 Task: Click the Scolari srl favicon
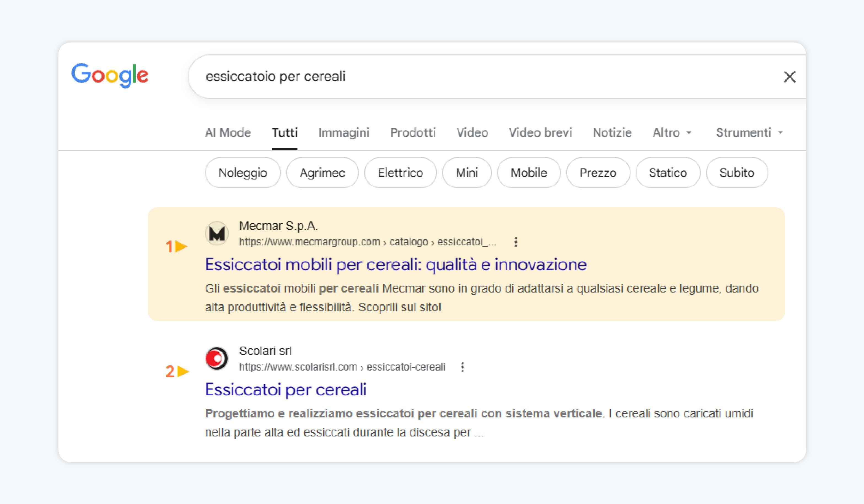coord(217,359)
